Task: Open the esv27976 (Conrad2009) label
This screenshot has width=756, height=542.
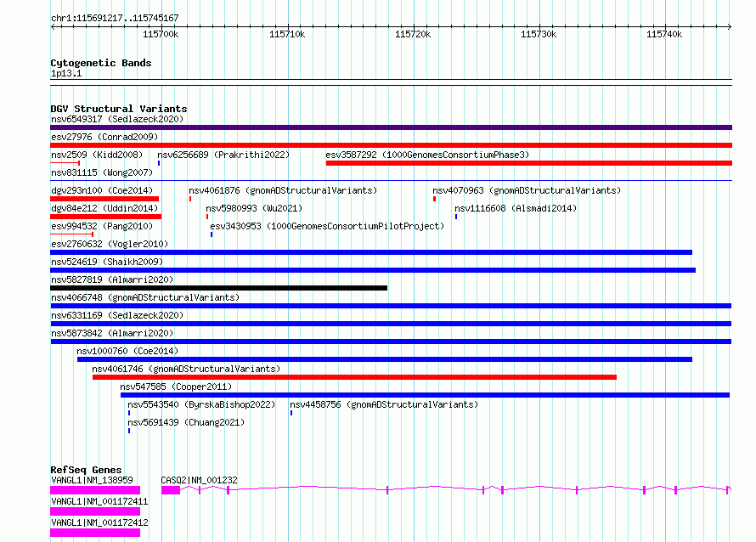Action: point(104,137)
